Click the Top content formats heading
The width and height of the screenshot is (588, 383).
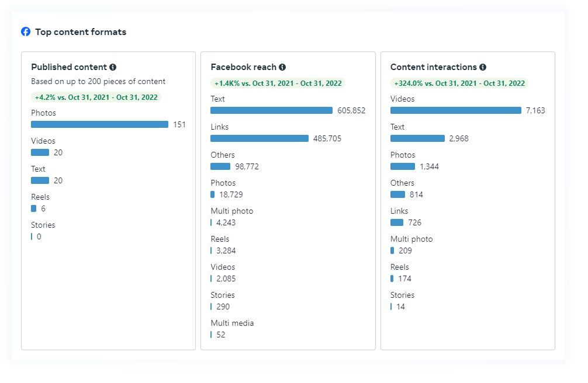tap(81, 32)
